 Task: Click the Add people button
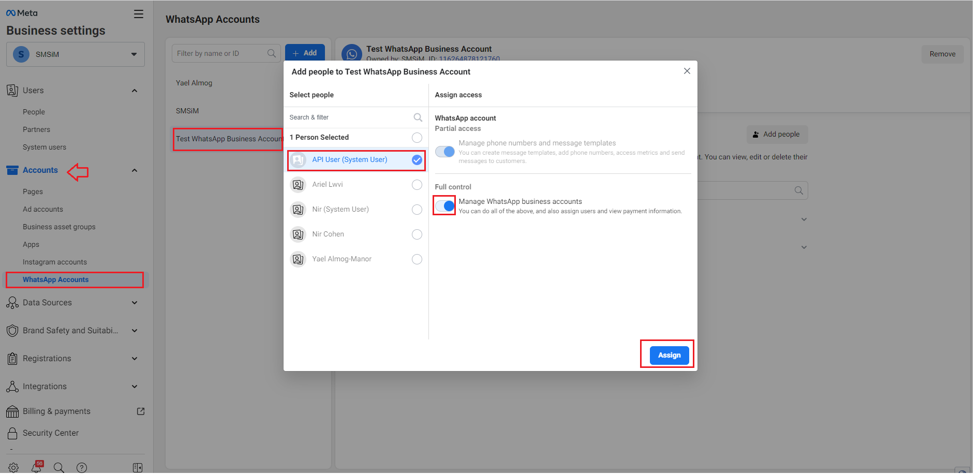[777, 134]
